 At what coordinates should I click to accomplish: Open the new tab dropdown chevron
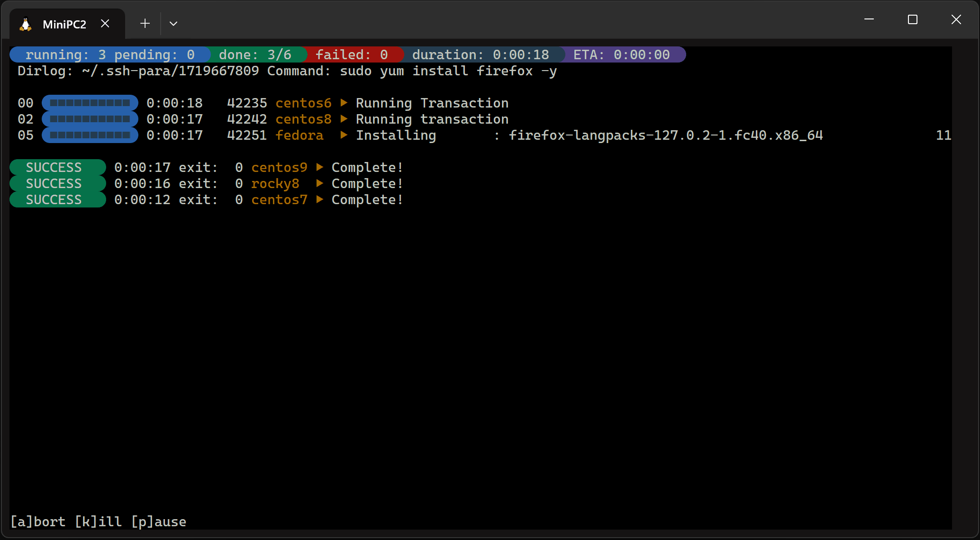point(173,24)
